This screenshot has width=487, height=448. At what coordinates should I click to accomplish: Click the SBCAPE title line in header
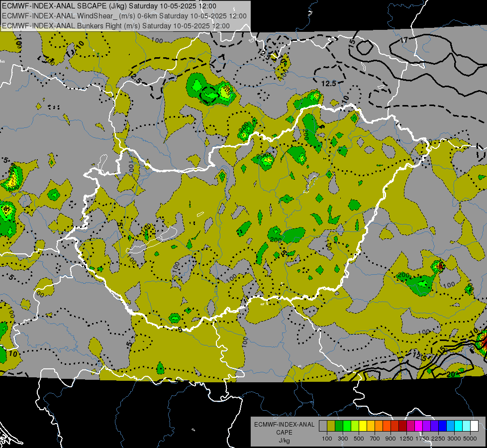point(109,6)
